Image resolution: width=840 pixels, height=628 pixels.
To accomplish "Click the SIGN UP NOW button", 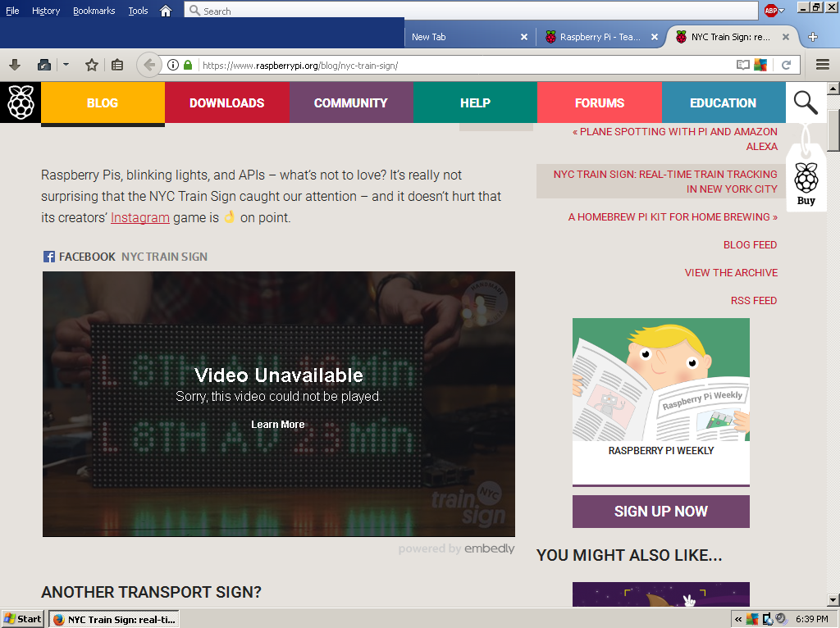I will pyautogui.click(x=661, y=512).
